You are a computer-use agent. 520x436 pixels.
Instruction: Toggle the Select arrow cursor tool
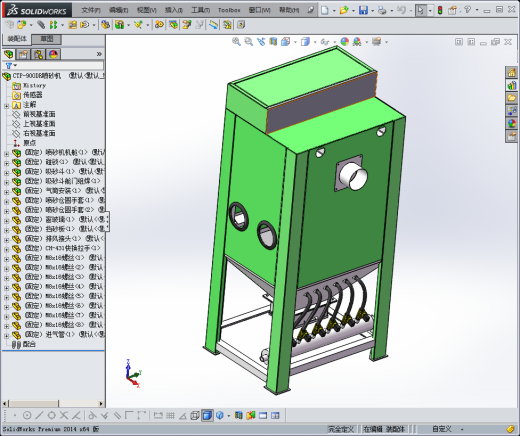point(421,10)
